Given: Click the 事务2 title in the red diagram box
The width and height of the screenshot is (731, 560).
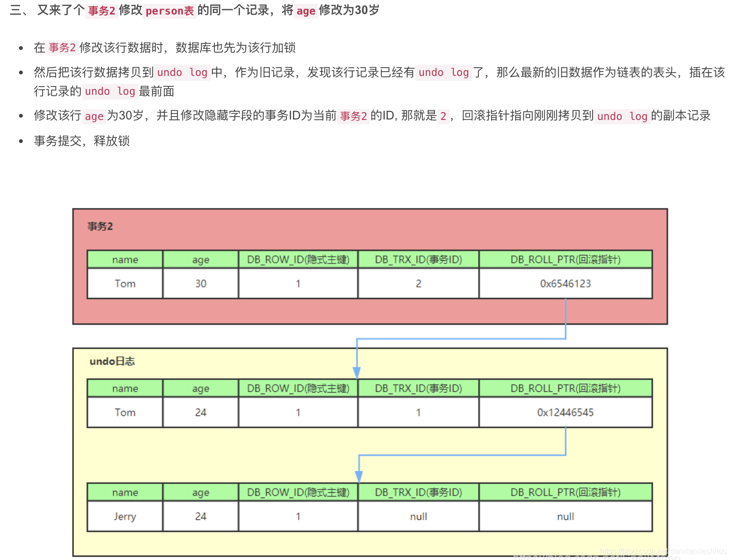Looking at the screenshot, I should pyautogui.click(x=100, y=226).
